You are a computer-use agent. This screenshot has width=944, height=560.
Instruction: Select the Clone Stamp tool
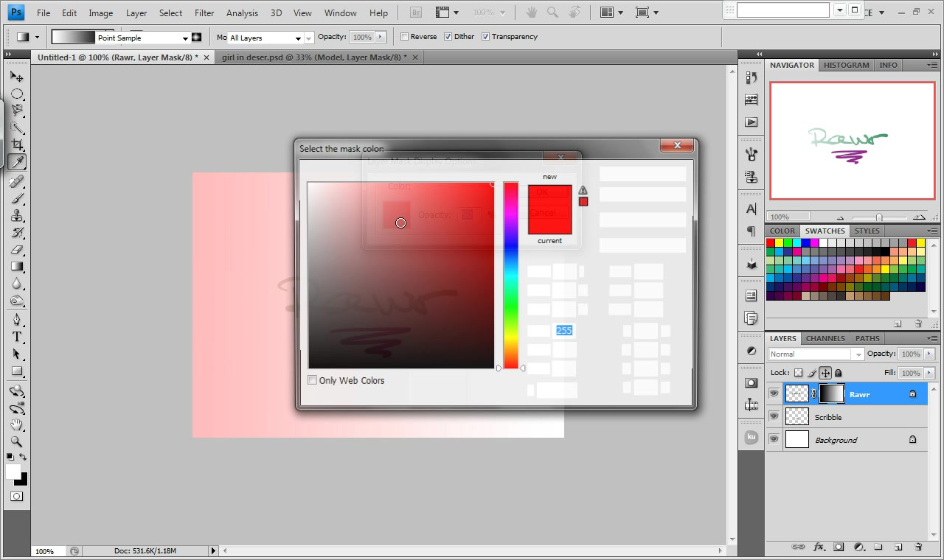click(x=16, y=216)
